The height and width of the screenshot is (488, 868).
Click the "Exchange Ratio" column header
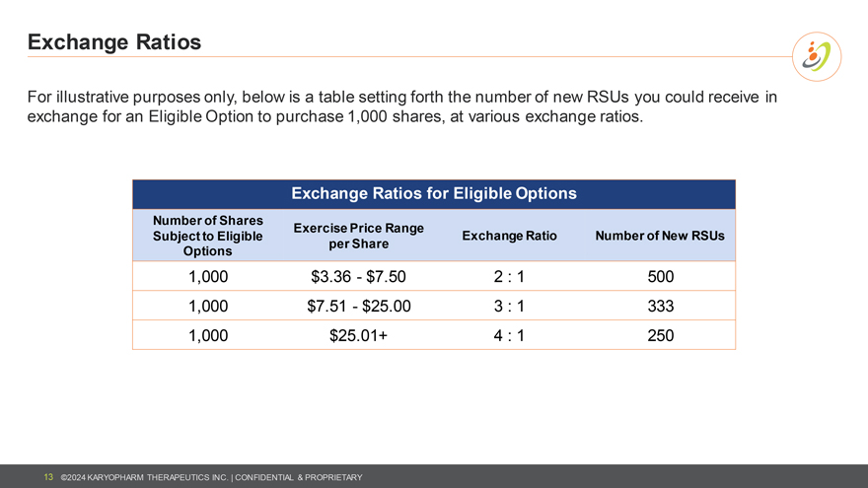509,236
